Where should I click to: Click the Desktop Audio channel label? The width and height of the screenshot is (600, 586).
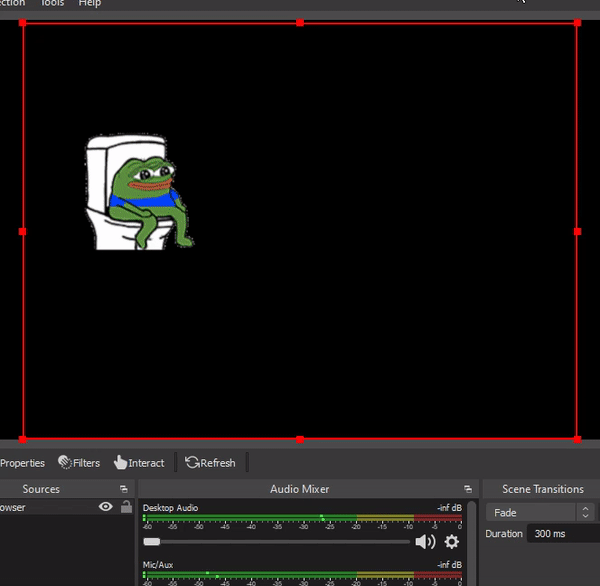[x=170, y=508]
